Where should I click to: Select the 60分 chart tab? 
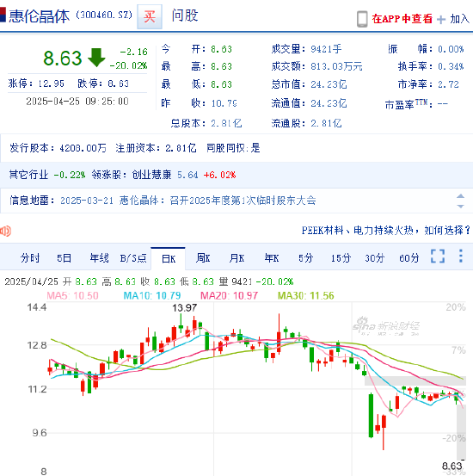pyautogui.click(x=408, y=258)
